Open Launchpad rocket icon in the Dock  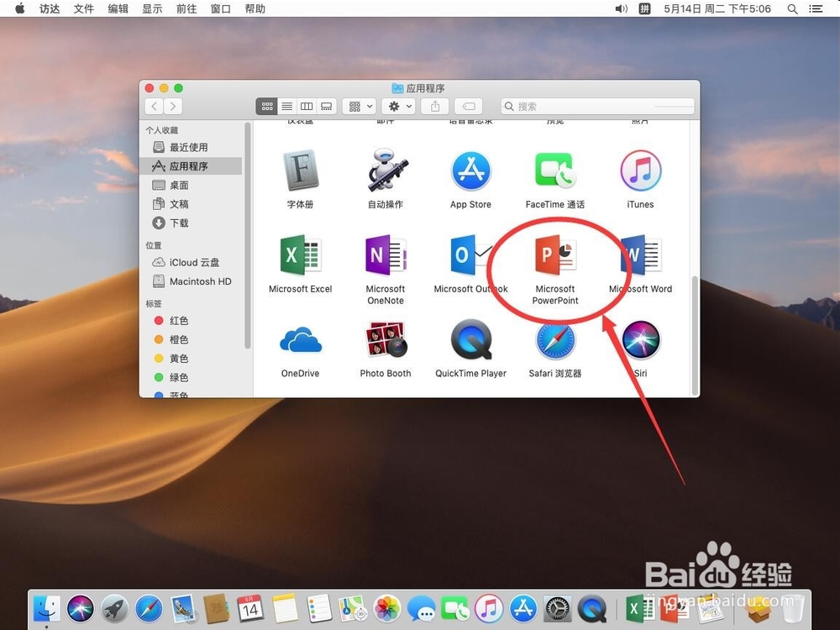coord(114,608)
